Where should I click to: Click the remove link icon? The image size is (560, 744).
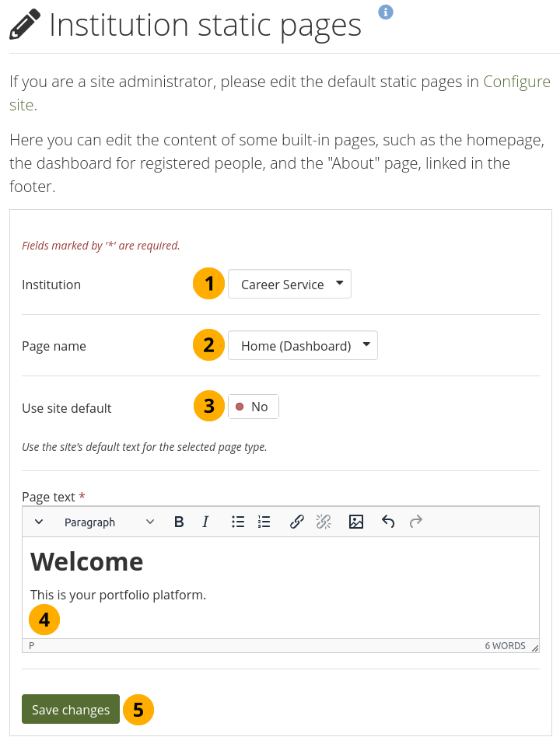pyautogui.click(x=324, y=522)
